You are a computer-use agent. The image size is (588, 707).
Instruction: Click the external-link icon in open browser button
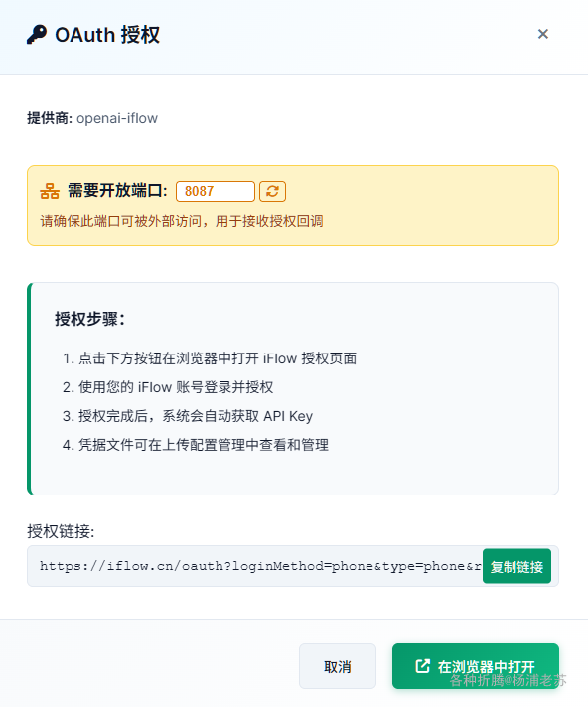[422, 666]
